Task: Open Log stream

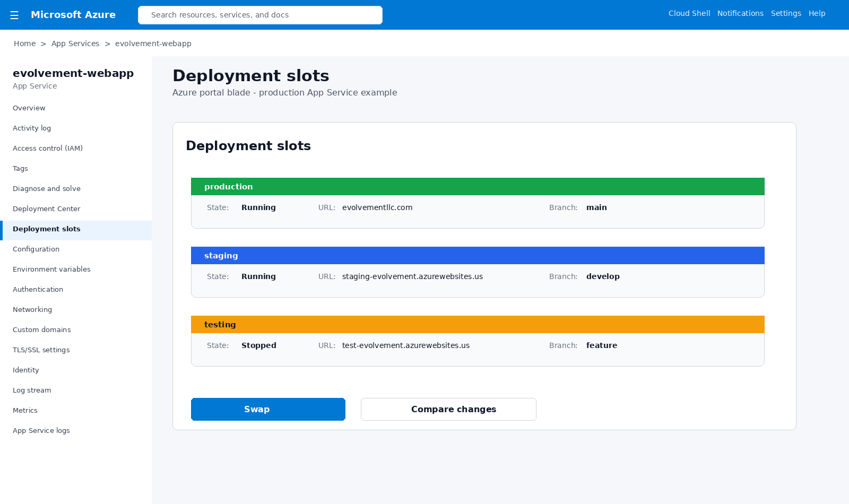Action: tap(76, 390)
